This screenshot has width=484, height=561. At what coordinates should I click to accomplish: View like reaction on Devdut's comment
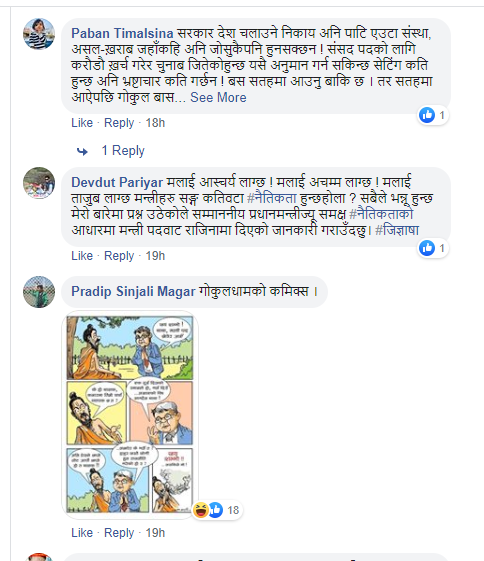pos(427,248)
